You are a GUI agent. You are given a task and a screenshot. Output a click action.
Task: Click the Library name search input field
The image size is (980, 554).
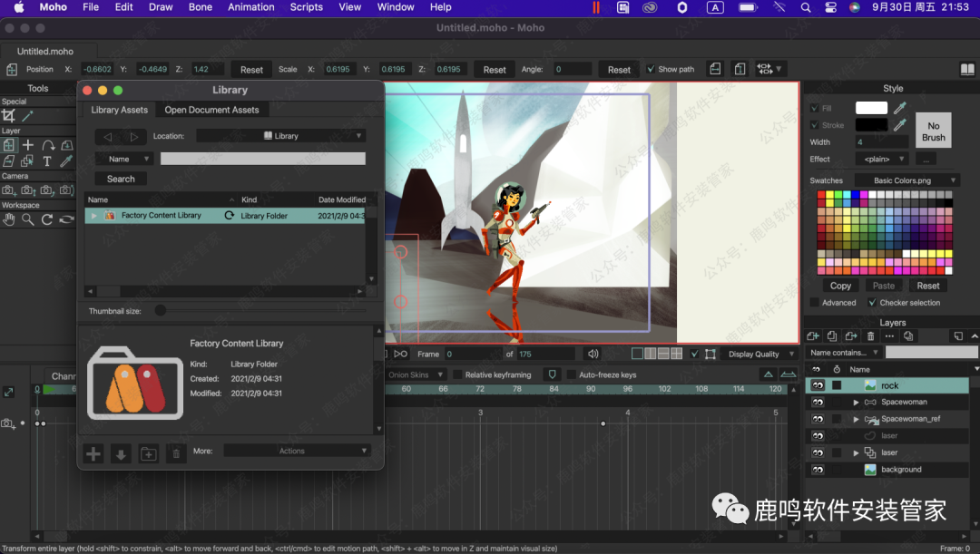(x=262, y=159)
